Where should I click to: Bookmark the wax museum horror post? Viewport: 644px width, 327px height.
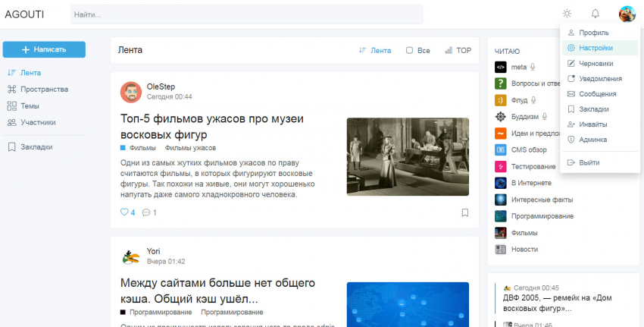tap(465, 212)
